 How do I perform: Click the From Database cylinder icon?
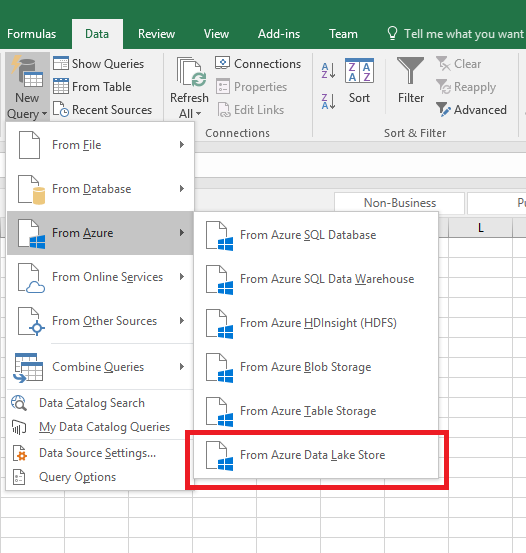pyautogui.click(x=39, y=196)
